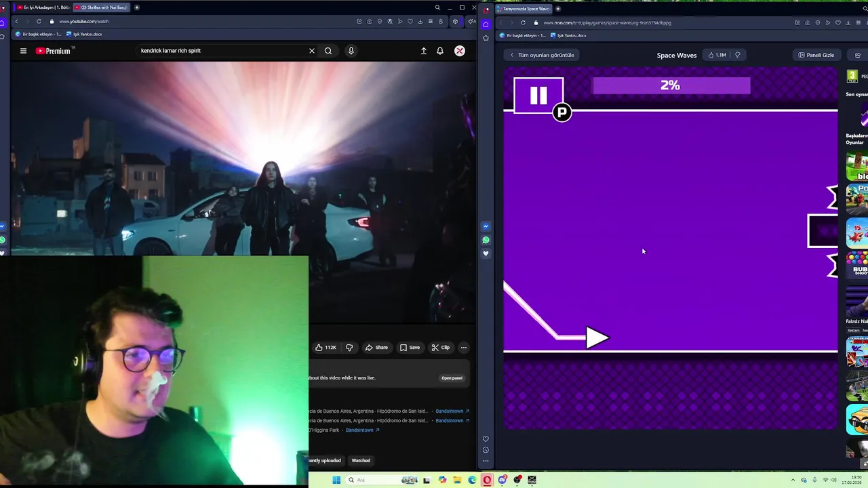
Task: Click the 'Paneli Gizle' button
Action: [816, 55]
